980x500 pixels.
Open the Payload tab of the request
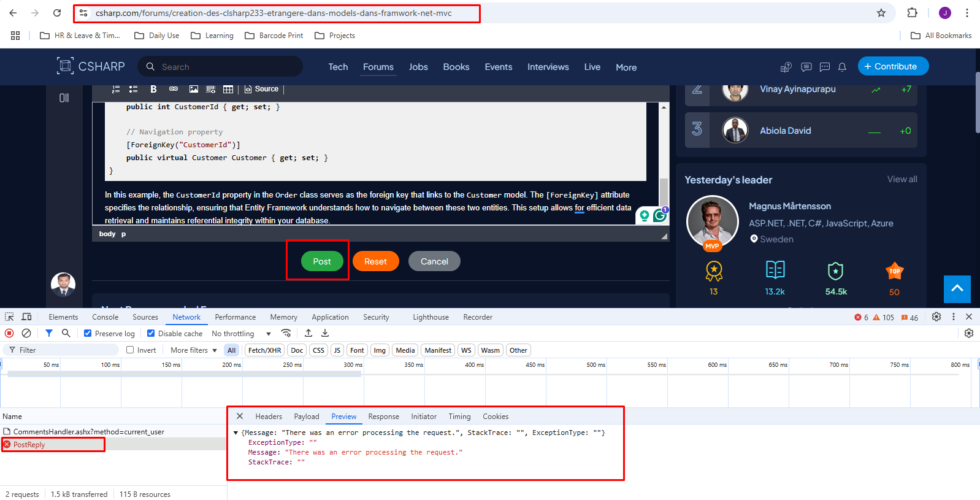pos(307,417)
